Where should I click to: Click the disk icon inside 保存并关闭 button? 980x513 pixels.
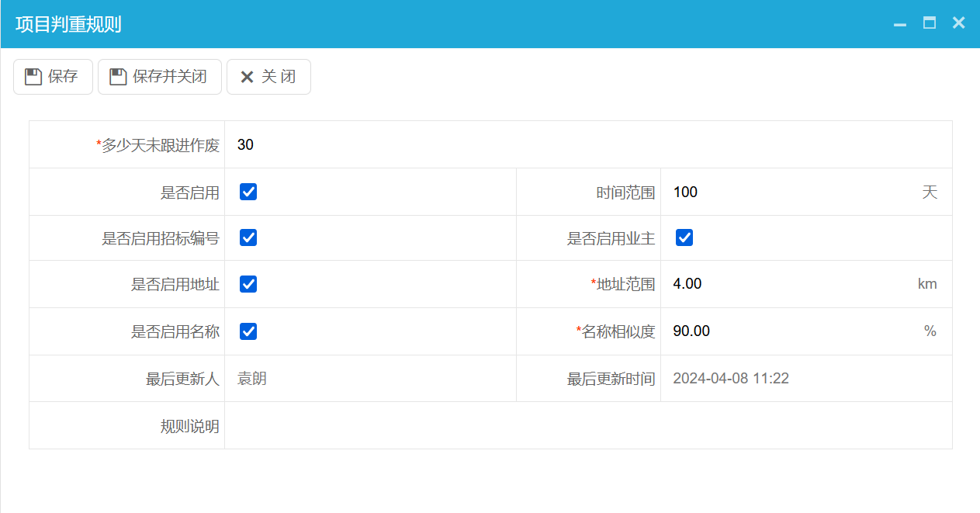pyautogui.click(x=116, y=76)
